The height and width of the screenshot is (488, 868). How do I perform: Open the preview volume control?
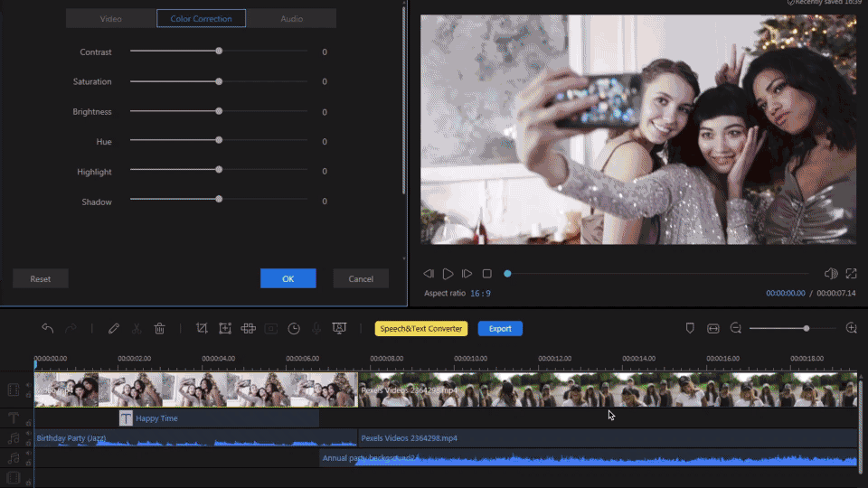tap(831, 273)
